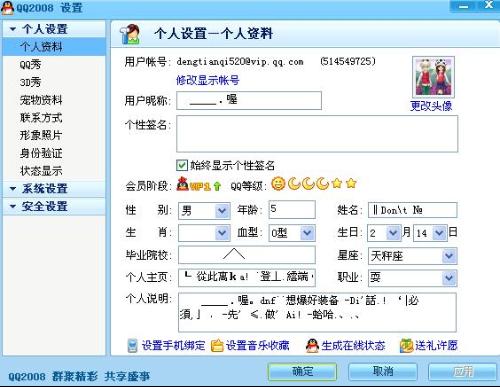Screen dimensions: 500x387
Task: Click the 送礼许愿 link
Action: [x=436, y=345]
